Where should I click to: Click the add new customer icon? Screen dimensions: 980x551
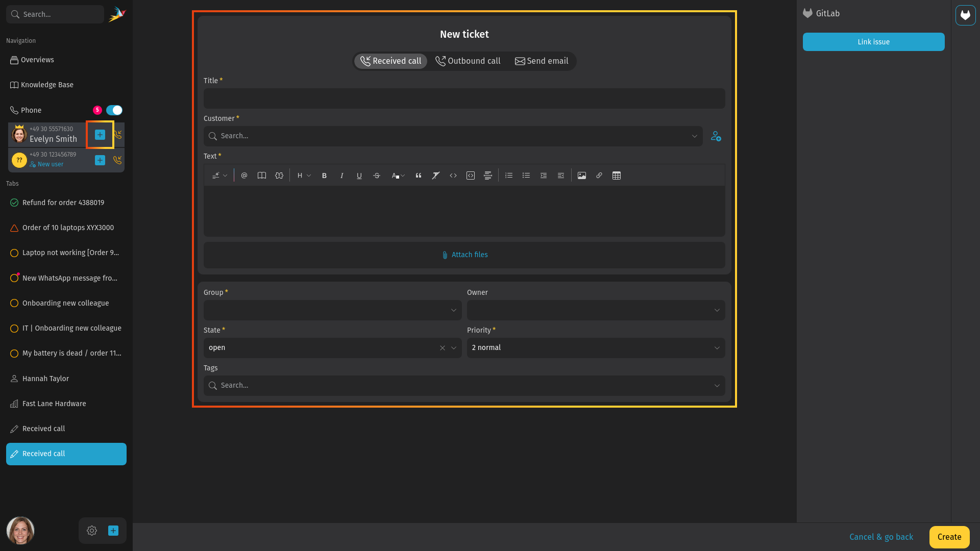[x=716, y=136]
